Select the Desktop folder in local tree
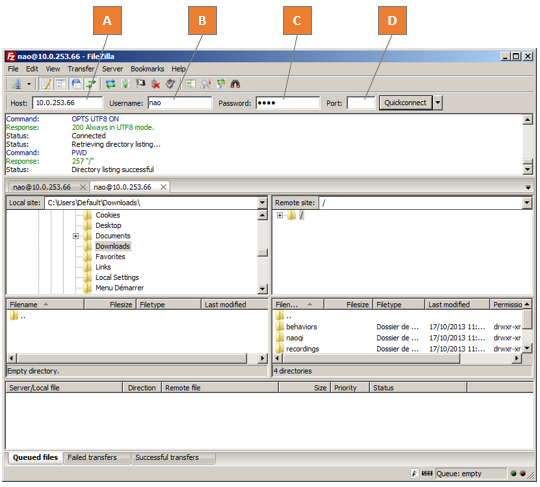This screenshot has height=487, width=540. pyautogui.click(x=108, y=225)
